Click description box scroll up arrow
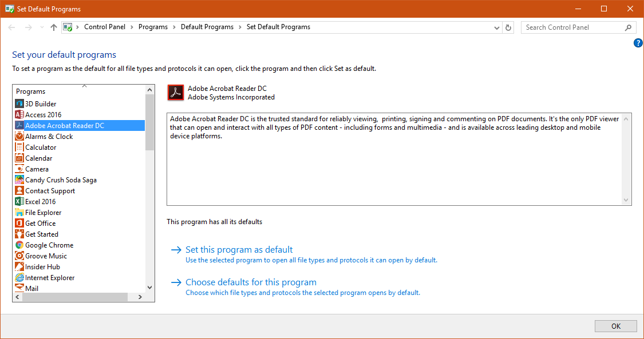Screen dimensions: 644x339 626,119
